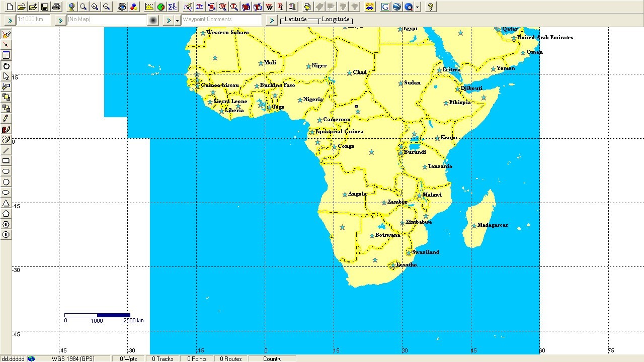This screenshot has height=362, width=644.
Task: Select the pentagon shape tool
Action: (6, 214)
